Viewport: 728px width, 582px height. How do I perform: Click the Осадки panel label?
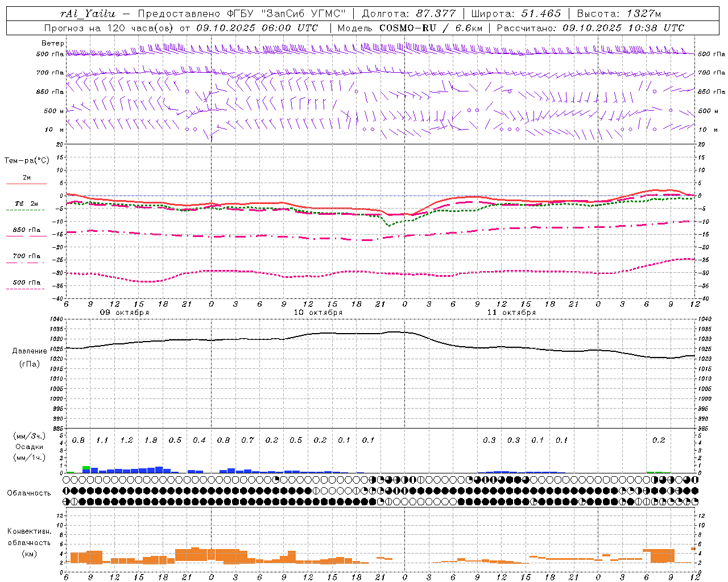coord(29,447)
